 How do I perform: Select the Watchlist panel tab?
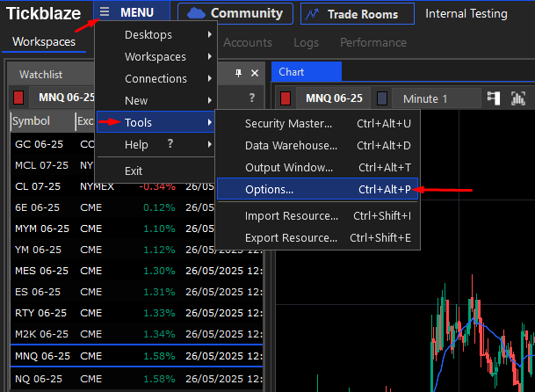click(41, 75)
